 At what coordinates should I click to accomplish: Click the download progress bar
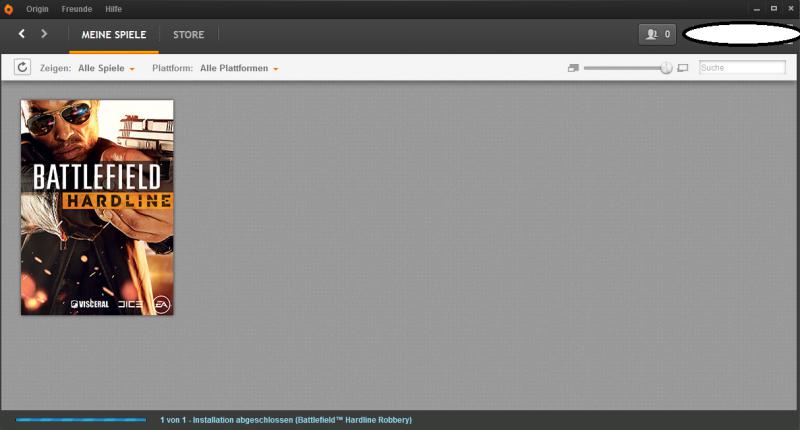[x=82, y=420]
